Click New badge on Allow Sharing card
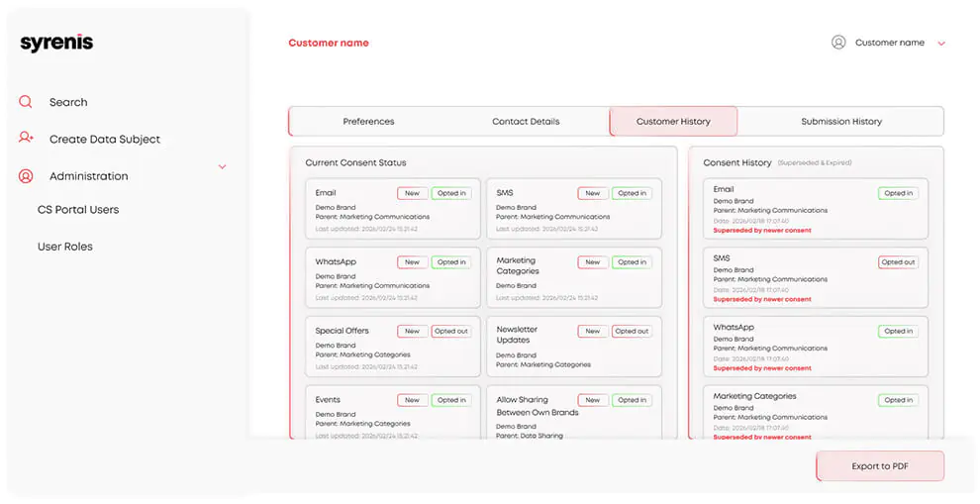 click(x=593, y=400)
